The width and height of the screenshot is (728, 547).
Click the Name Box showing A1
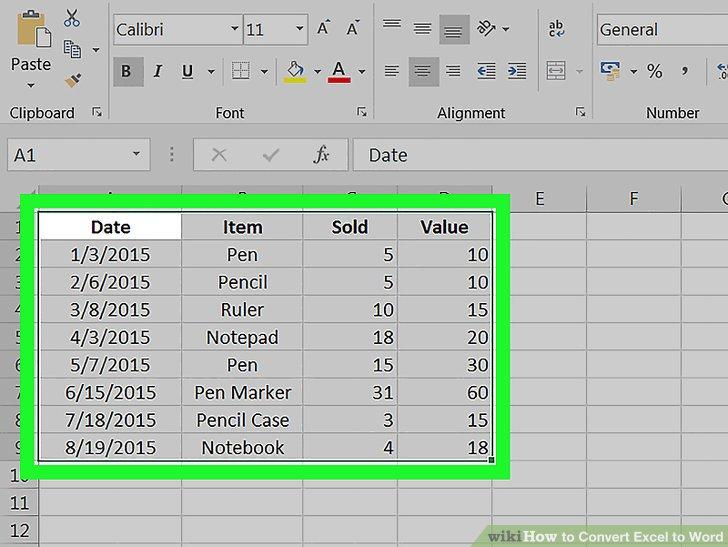(78, 155)
